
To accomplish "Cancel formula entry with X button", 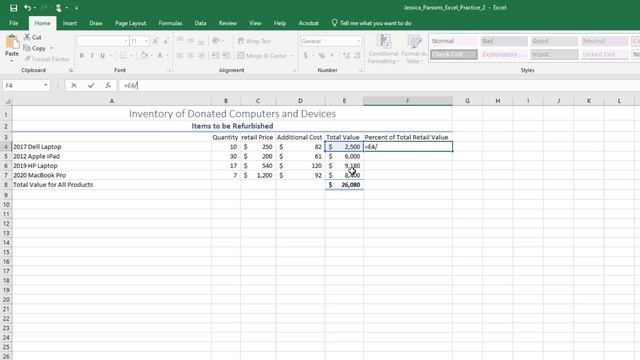I will click(73, 85).
